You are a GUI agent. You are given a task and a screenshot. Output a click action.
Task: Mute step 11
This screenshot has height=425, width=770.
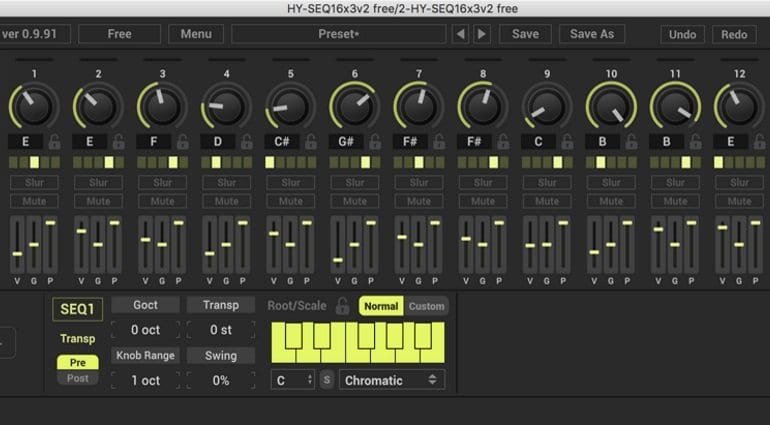point(675,201)
